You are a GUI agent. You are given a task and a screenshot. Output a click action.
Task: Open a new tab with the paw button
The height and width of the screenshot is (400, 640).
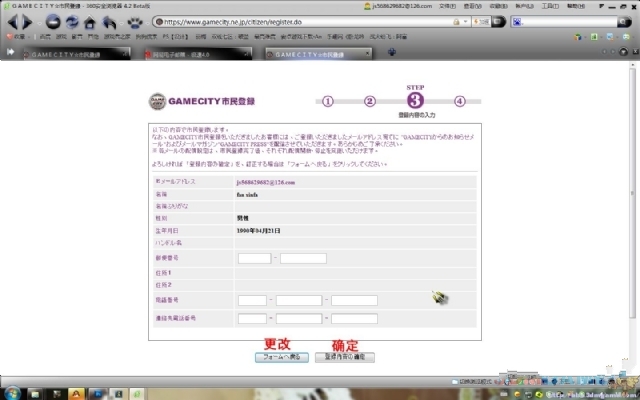pos(392,52)
